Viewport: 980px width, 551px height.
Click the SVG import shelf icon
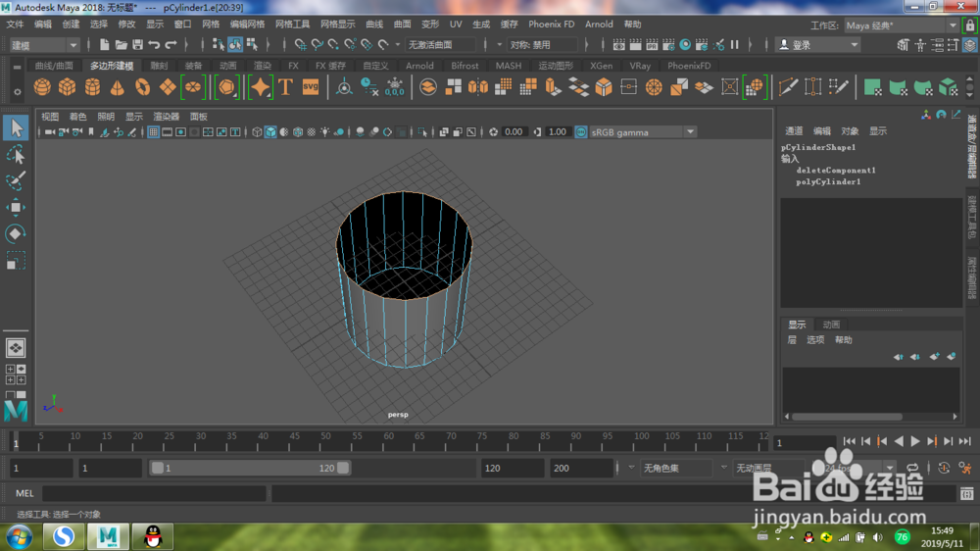(311, 87)
